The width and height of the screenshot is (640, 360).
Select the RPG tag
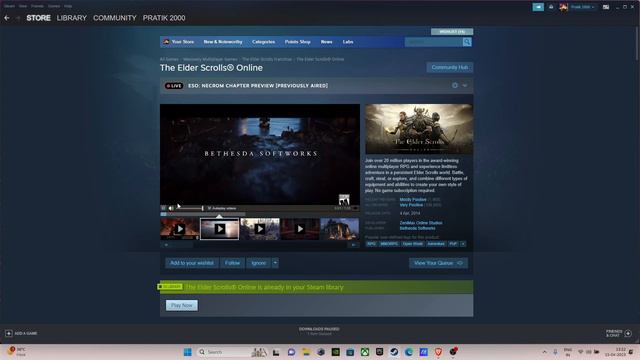click(x=371, y=244)
